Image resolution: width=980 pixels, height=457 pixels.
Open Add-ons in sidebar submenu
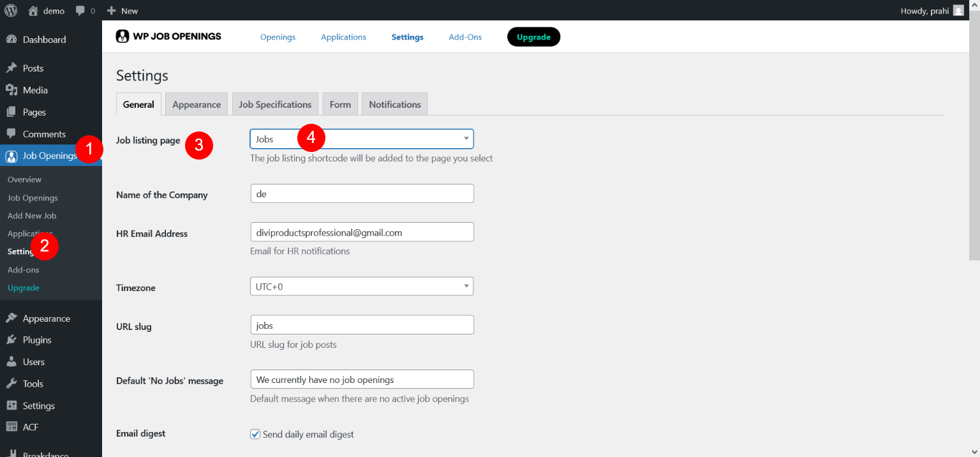tap(23, 270)
